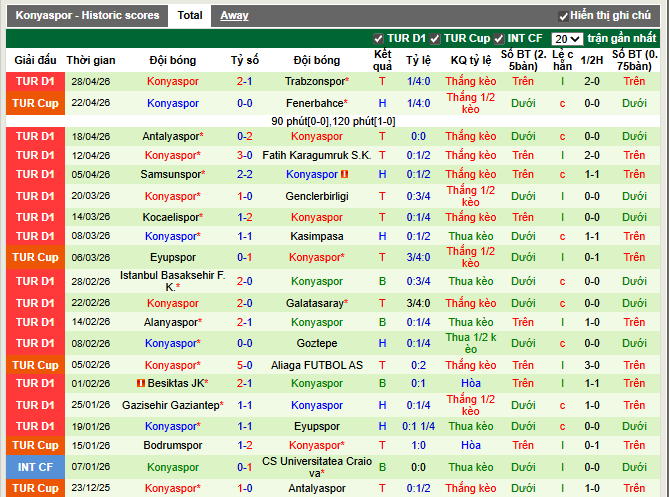
Task: Click TUR Cup cell dated 23/12/25
Action: tap(35, 488)
